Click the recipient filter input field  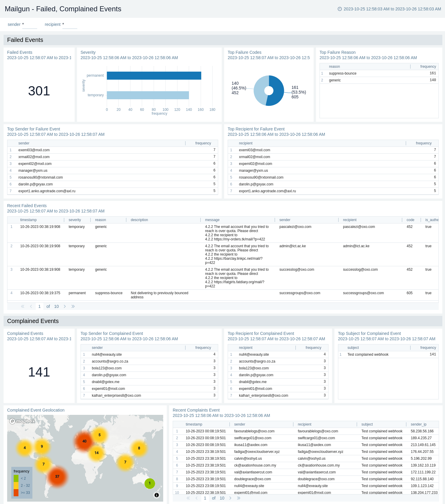[70, 25]
